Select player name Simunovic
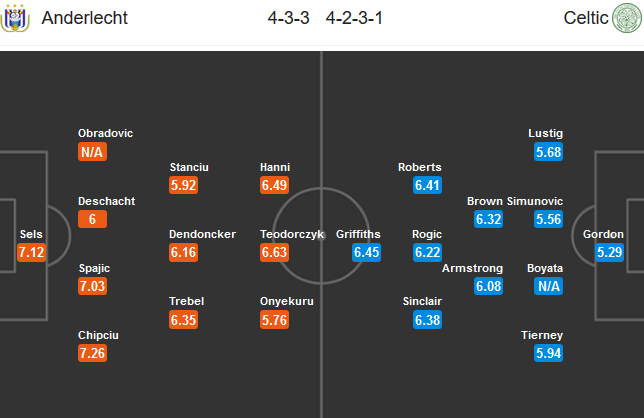The height and width of the screenshot is (418, 644). click(535, 201)
